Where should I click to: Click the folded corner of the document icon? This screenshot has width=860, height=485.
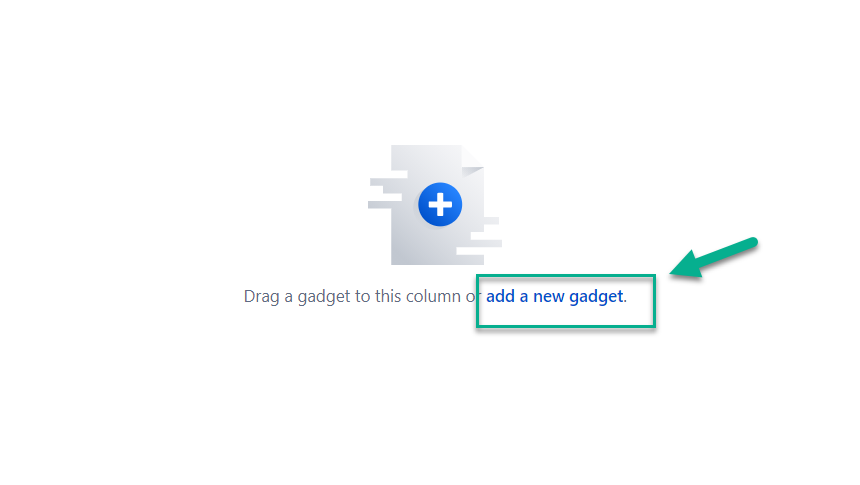472,161
